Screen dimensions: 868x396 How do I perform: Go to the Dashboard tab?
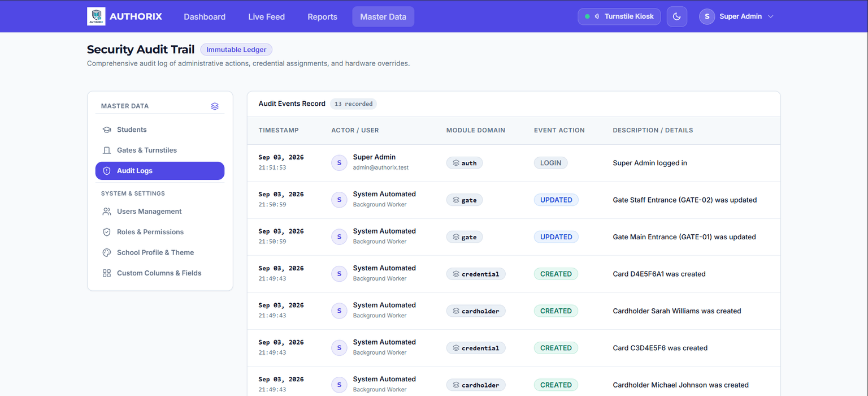click(205, 16)
